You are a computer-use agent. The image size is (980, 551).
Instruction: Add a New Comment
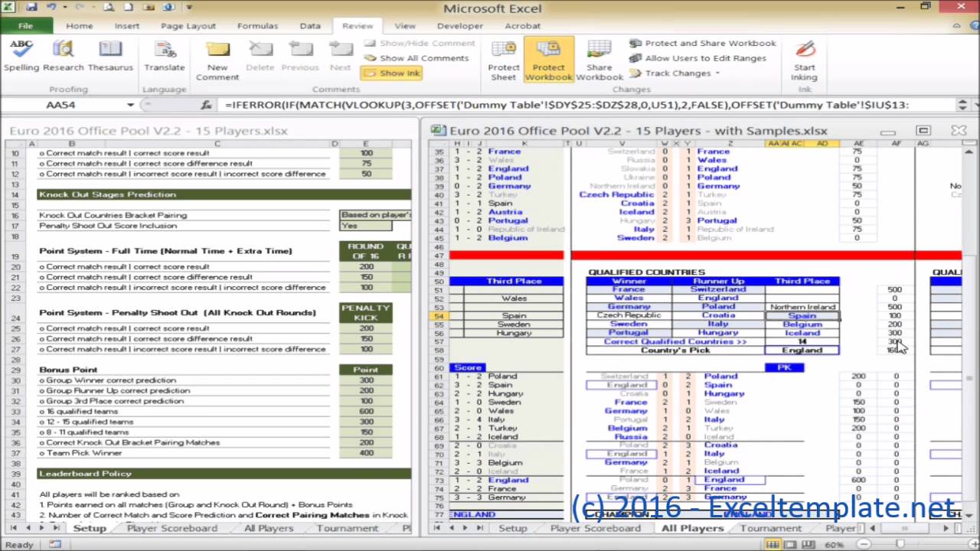tap(217, 60)
